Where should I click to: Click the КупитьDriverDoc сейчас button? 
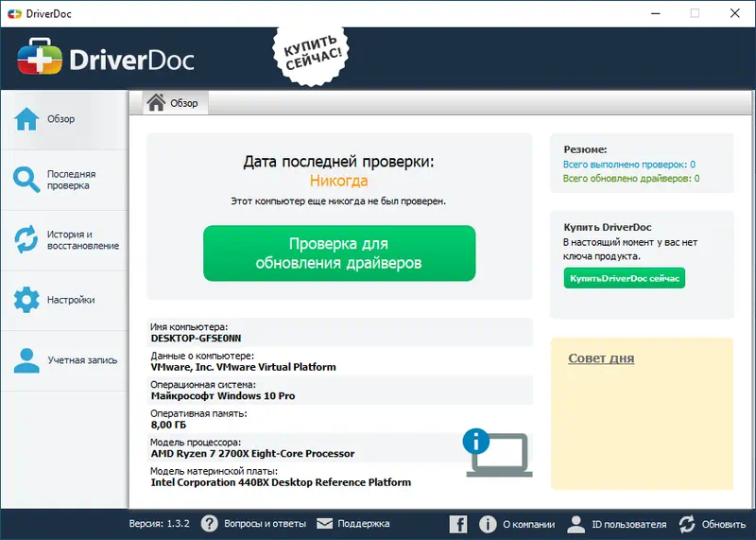(625, 278)
